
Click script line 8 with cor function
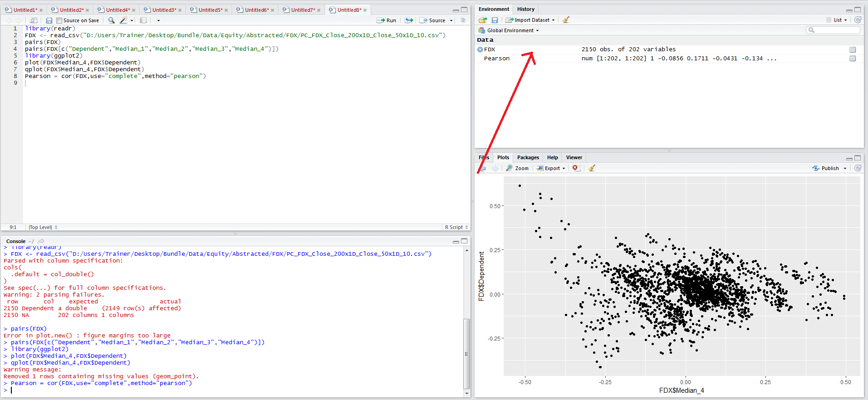point(115,76)
